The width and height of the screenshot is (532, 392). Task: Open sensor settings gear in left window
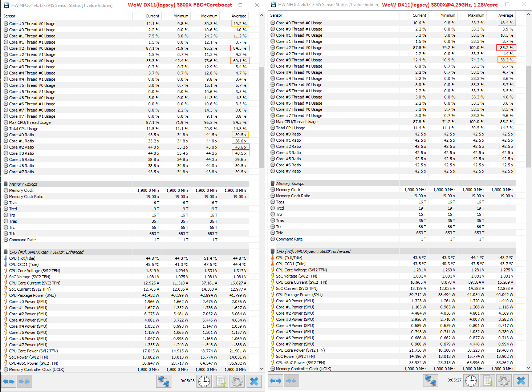[x=237, y=381]
